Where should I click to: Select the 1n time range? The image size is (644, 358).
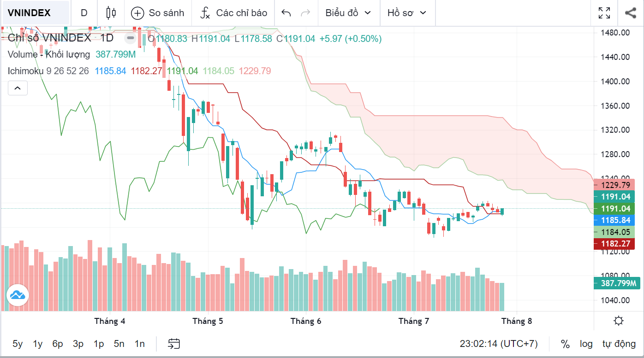(139, 344)
